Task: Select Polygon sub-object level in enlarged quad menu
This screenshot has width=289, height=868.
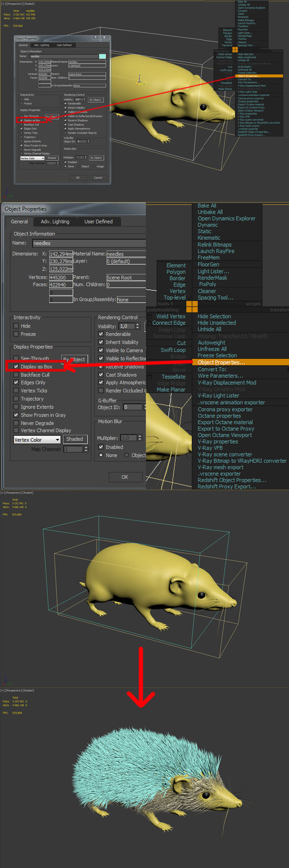Action: pyautogui.click(x=176, y=272)
